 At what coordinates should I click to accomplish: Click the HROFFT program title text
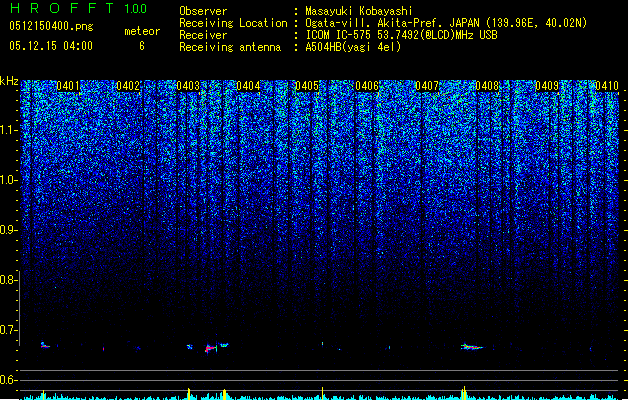pos(62,8)
